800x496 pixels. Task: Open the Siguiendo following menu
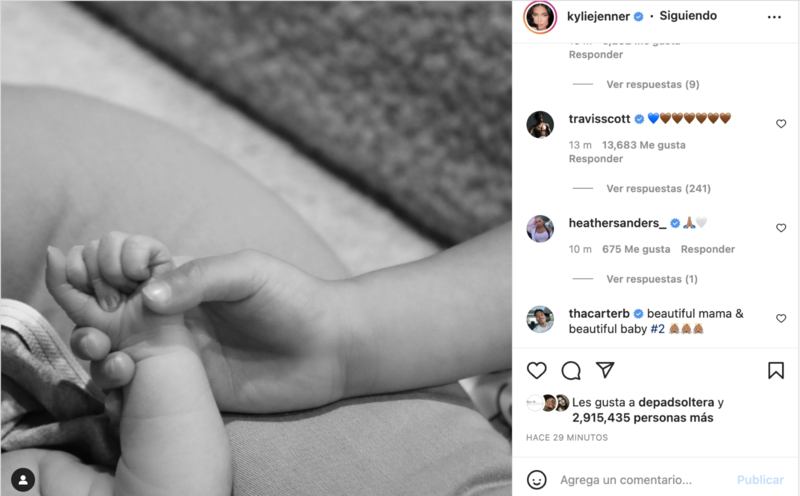point(688,16)
